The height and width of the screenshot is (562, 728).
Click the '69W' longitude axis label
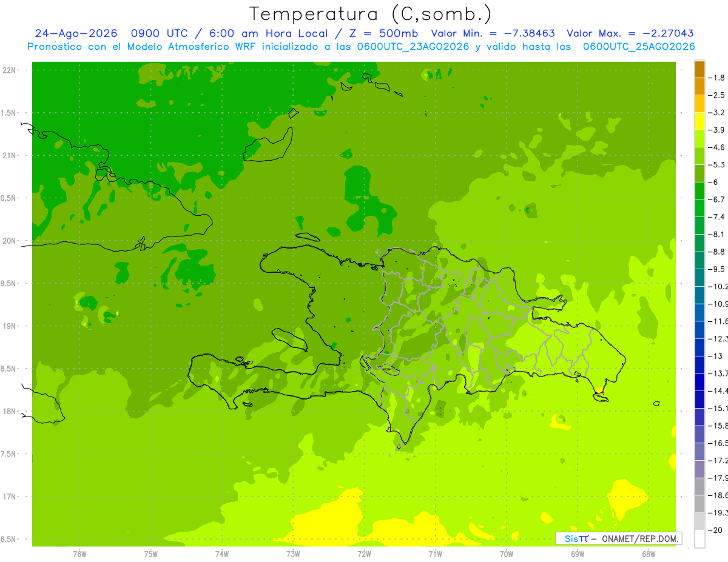[x=578, y=555]
